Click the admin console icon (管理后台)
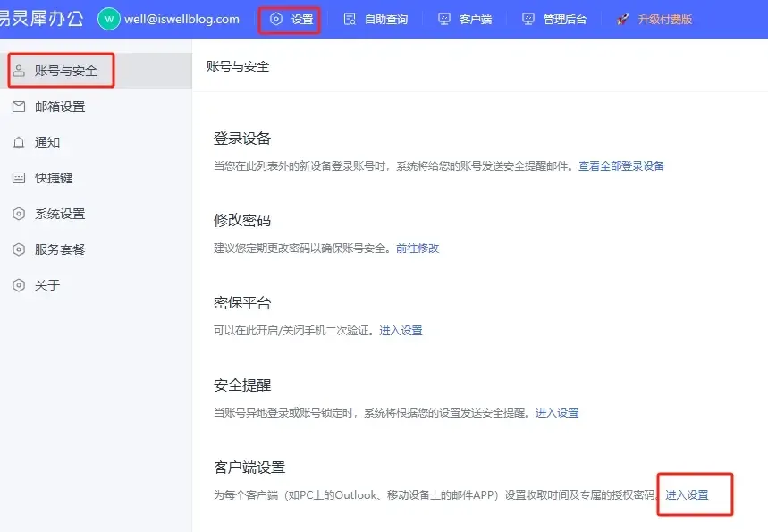 (x=528, y=19)
